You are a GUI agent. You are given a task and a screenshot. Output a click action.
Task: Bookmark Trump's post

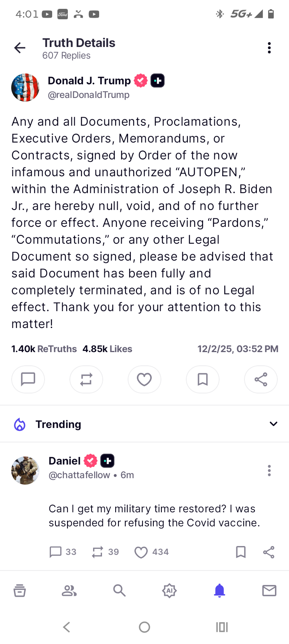click(202, 379)
